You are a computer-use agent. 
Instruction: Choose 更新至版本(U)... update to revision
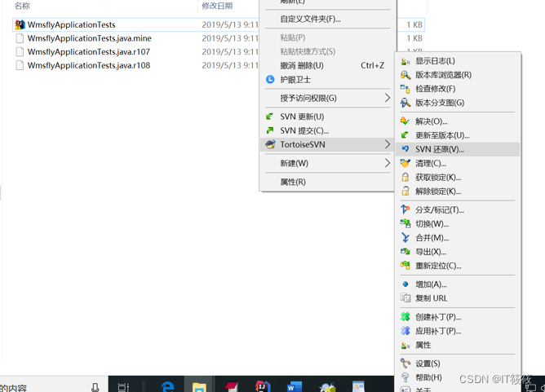(x=458, y=135)
